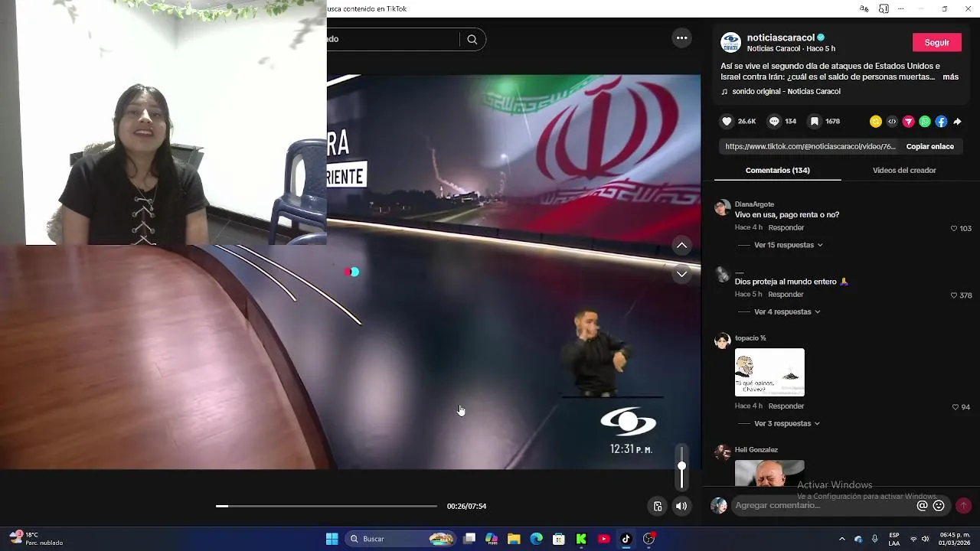The image size is (980, 551).
Task: Switch to the Comentarios (134) tab
Action: coord(777,170)
